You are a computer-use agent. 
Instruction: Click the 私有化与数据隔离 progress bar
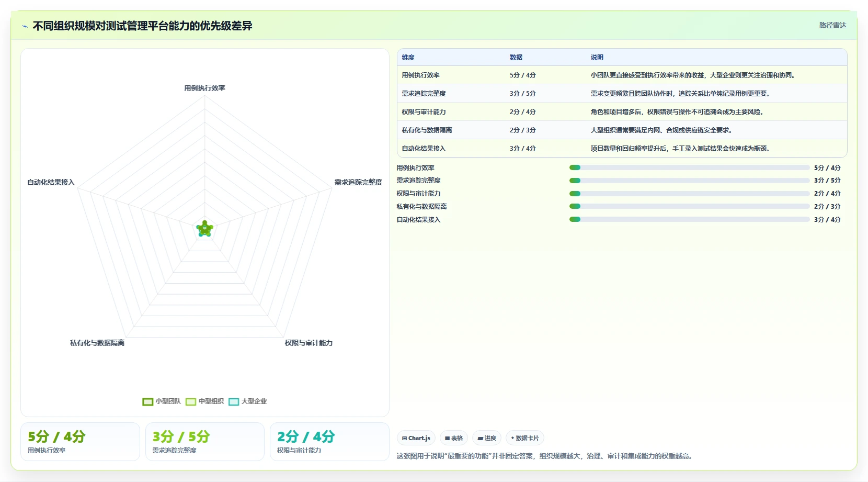tap(689, 207)
